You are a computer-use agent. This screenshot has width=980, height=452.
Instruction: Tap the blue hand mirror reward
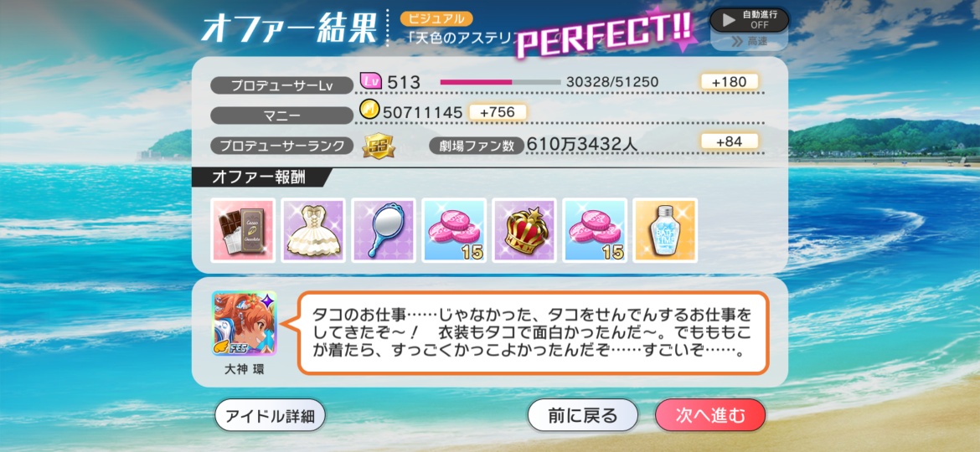coord(384,230)
